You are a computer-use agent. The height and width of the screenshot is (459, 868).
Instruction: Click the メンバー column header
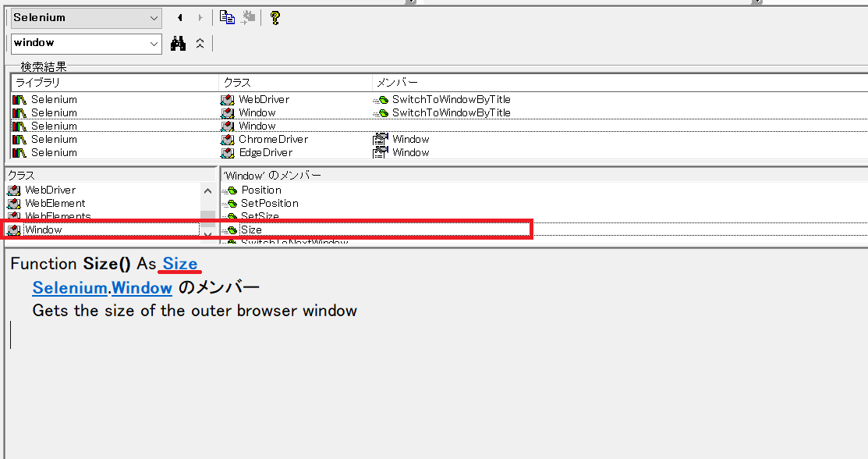(x=619, y=83)
